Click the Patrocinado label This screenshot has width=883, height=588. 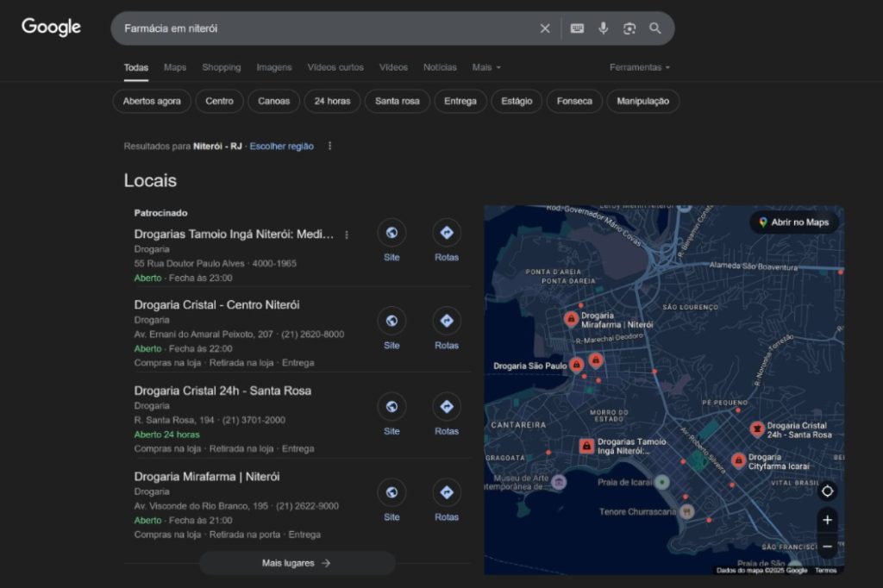coord(160,213)
